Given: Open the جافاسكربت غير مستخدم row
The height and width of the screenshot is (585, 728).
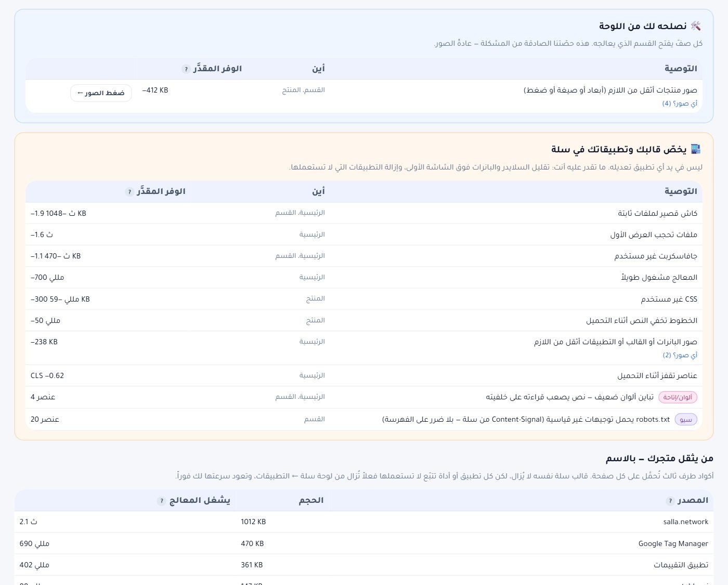Looking at the screenshot, I should pyautogui.click(x=364, y=256).
